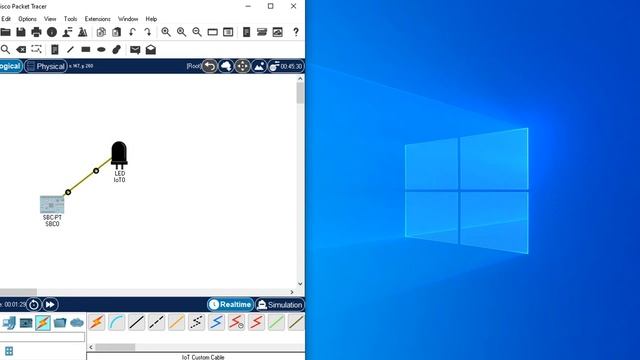Select the Resize Shape tool
640x360 pixels.
pos(36,50)
